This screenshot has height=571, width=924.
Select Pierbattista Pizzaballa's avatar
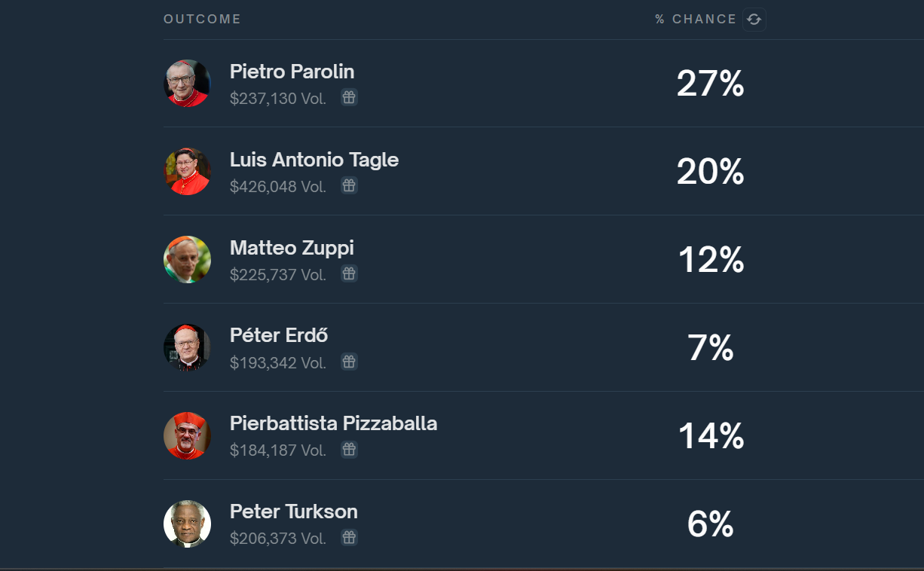[x=187, y=436]
